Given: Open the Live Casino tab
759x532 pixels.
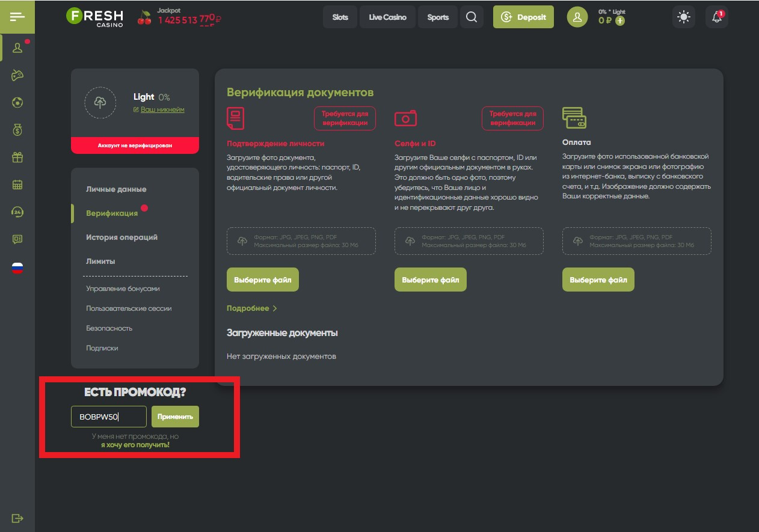Looking at the screenshot, I should click(x=387, y=17).
